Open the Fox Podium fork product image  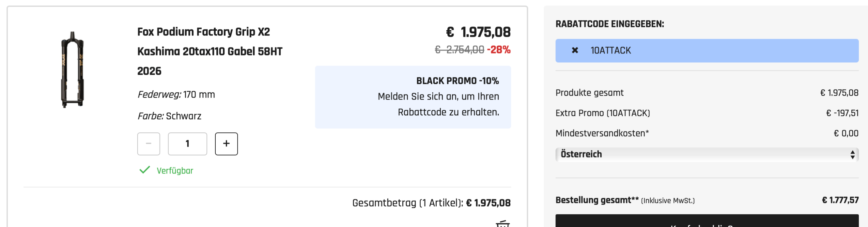(72, 70)
